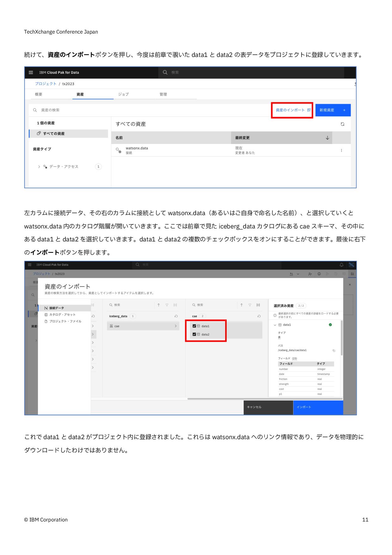Click the vertical scrollbar of 選択済み資産 panel
The width and height of the screenshot is (392, 555).
point(341,338)
